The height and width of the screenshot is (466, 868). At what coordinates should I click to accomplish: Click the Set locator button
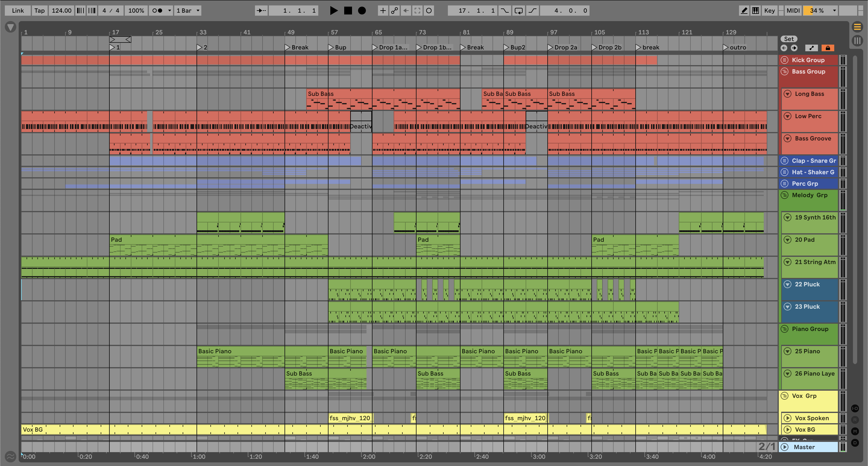[789, 39]
